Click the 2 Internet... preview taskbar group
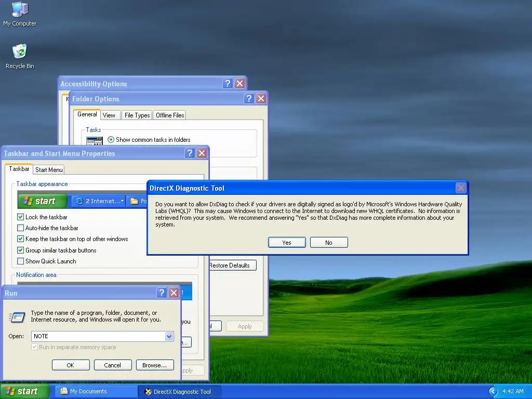This screenshot has height=399, width=532. 99,201
